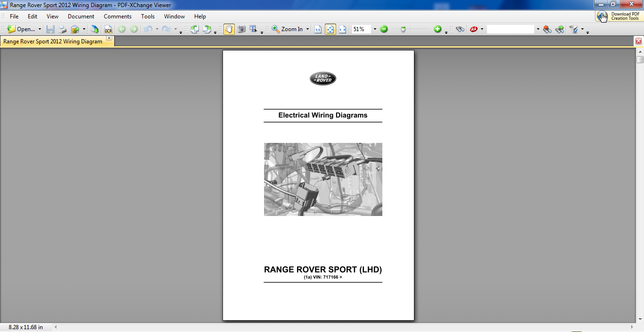This screenshot has width=644, height=332.
Task: Expand the Open recent files dropdown arrow
Action: (x=40, y=29)
